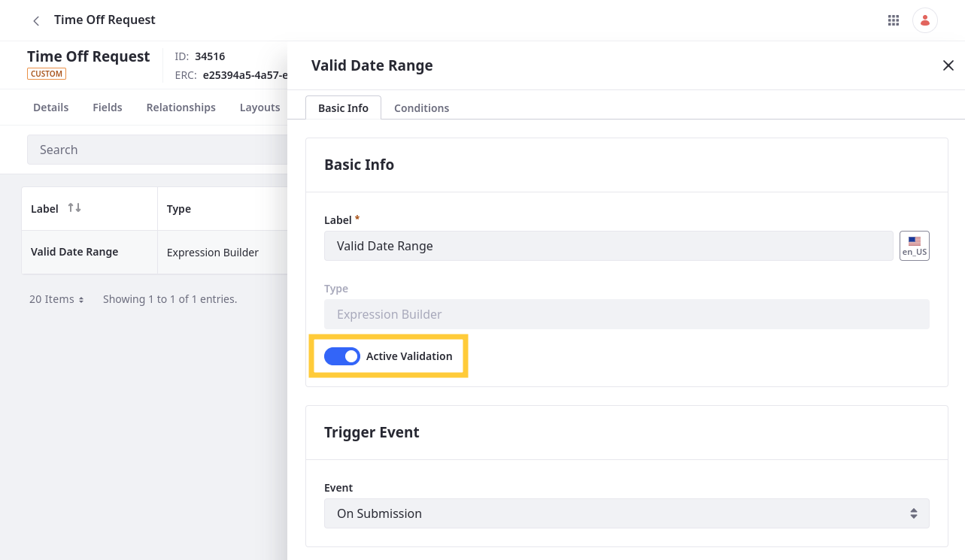Open the en_US language selector
Image resolution: width=965 pixels, height=560 pixels.
coord(915,246)
